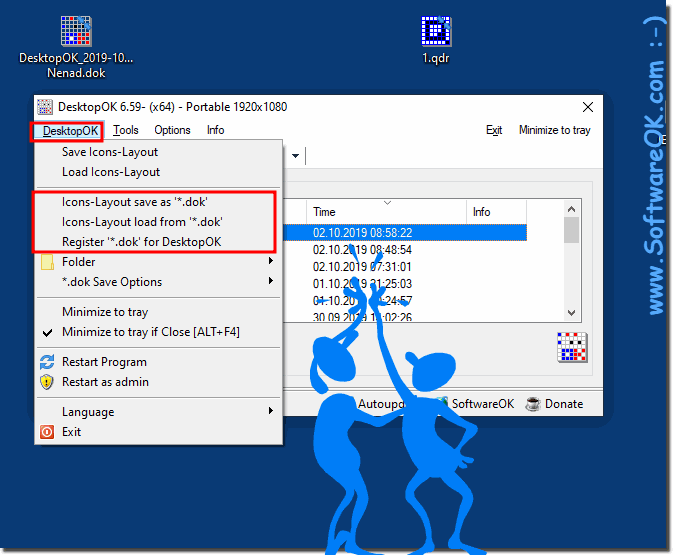Expand the Language submenu
Screen dimensions: 673x555
tap(271, 411)
